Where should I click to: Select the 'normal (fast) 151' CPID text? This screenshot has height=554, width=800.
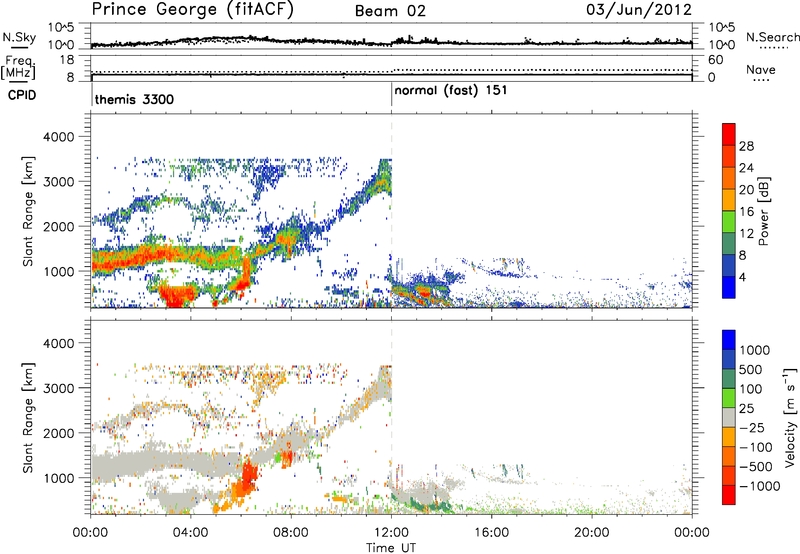pos(451,91)
